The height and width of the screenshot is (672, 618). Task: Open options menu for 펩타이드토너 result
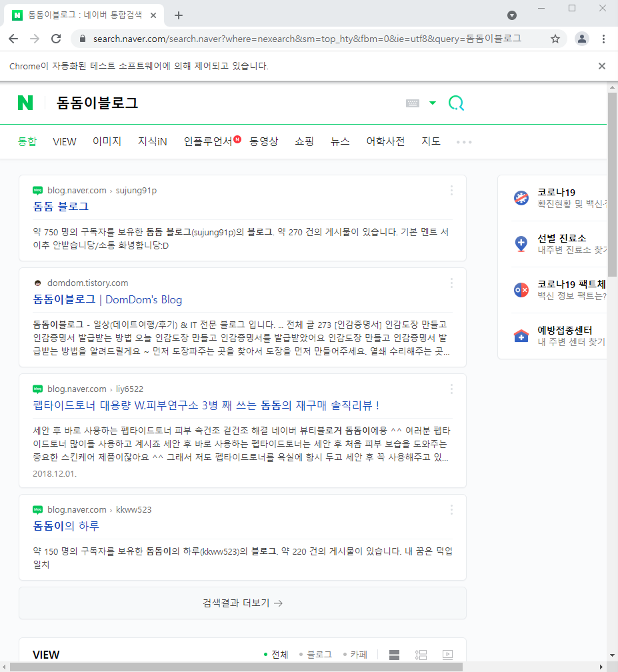[x=451, y=389]
